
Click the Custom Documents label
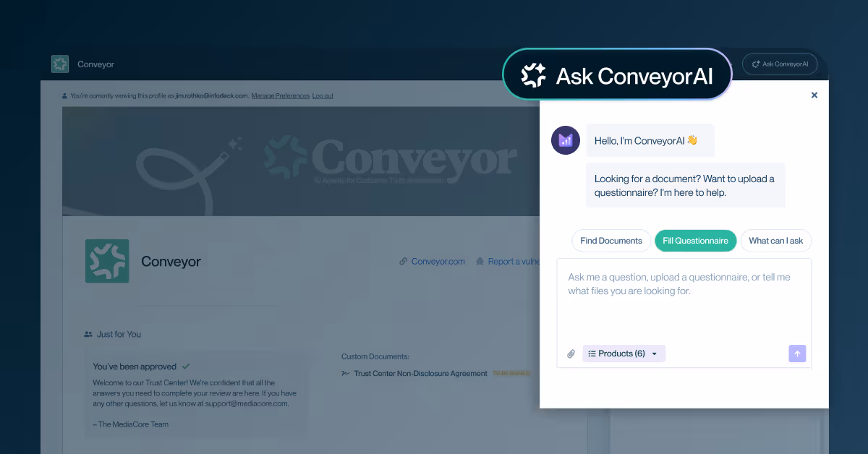[375, 356]
